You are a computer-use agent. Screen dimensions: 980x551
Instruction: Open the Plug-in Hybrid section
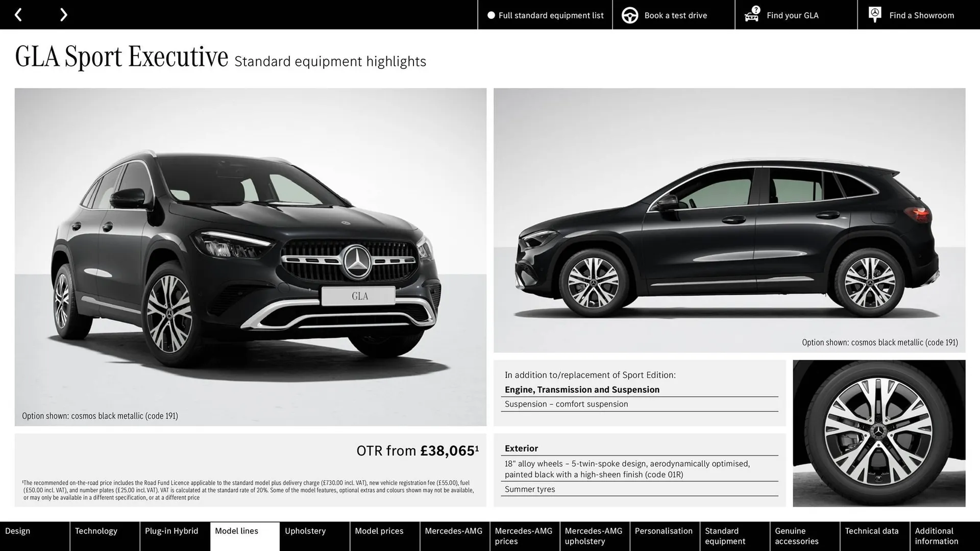click(x=171, y=531)
